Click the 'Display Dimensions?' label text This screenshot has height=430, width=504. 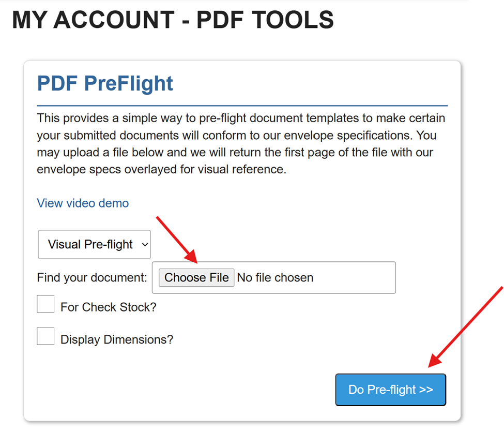[117, 340]
